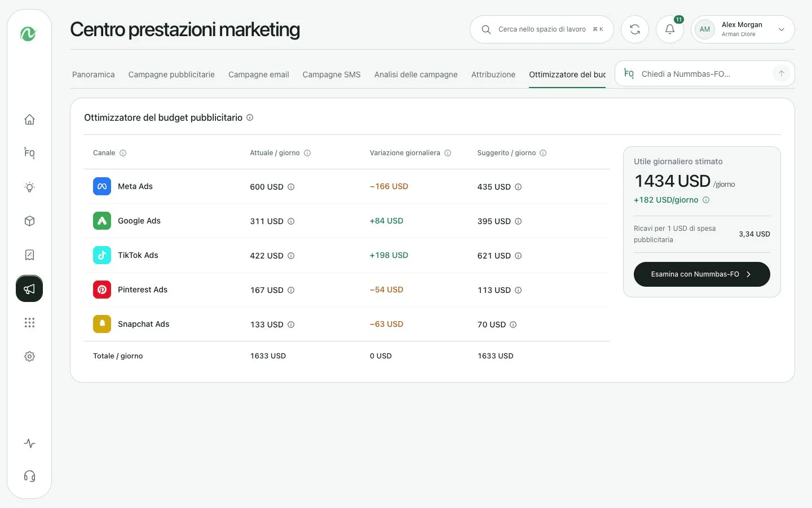Open the cube products sidebar icon

point(29,221)
